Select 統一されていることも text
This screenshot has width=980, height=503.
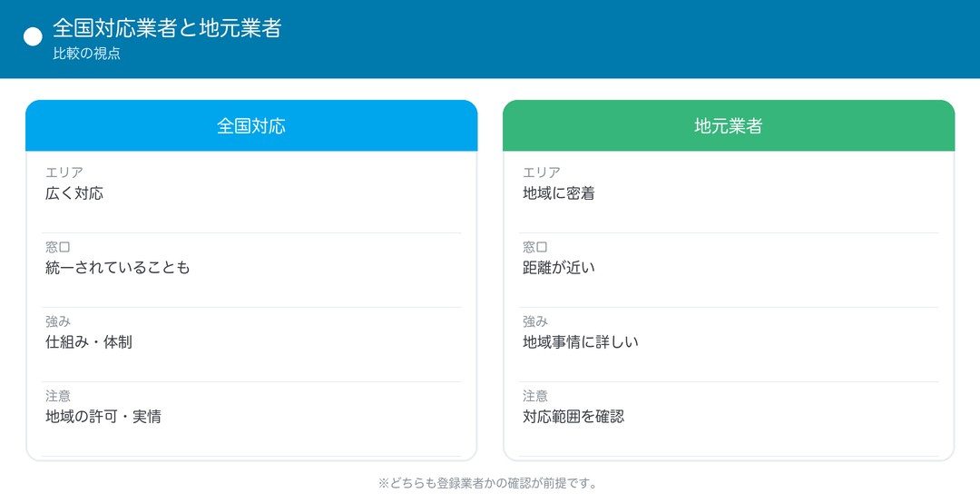click(117, 268)
